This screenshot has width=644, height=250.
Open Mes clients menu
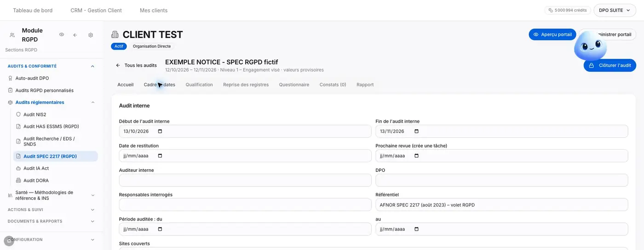pos(154,10)
